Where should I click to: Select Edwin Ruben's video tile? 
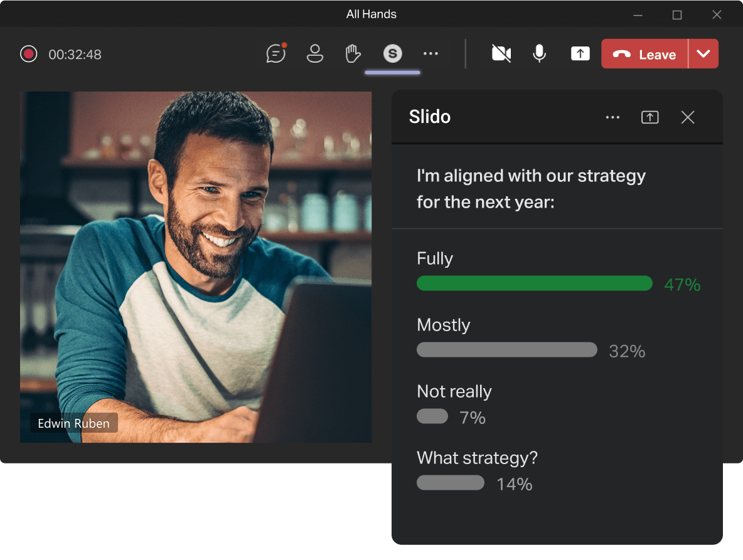196,267
